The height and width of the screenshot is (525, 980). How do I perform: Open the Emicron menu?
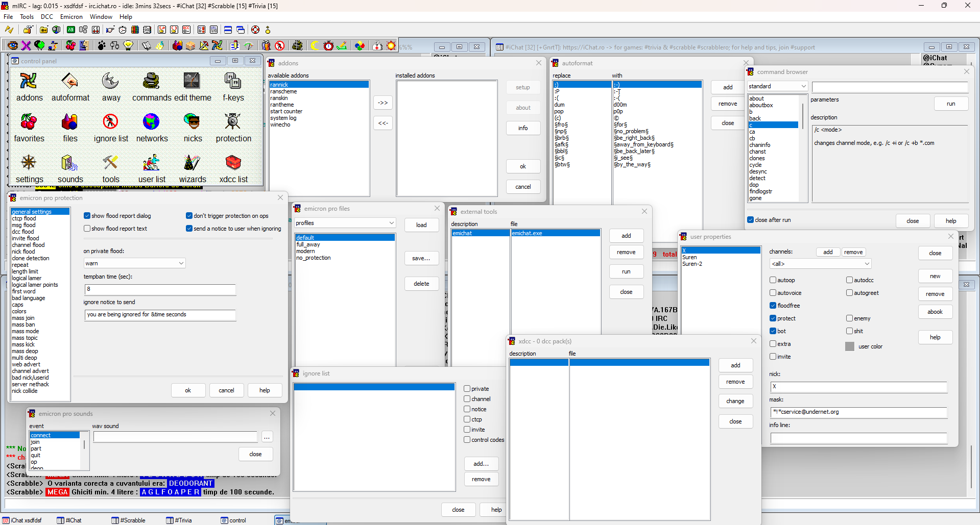click(x=71, y=17)
